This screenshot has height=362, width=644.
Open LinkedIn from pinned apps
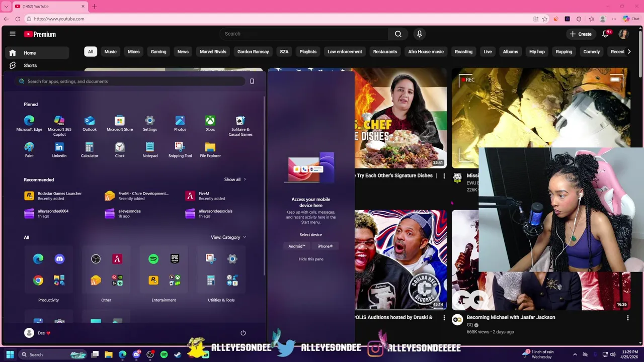pos(59,150)
